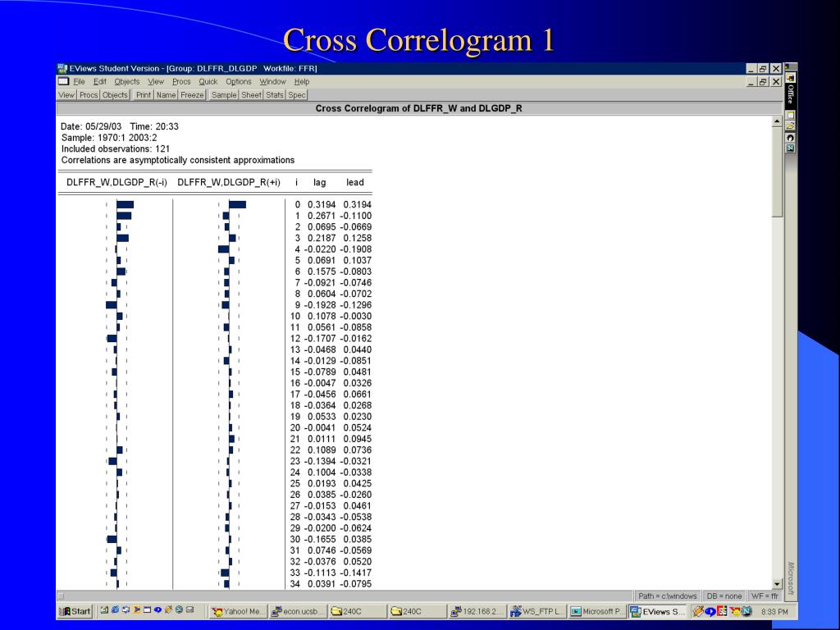Click lead value -0.1417 in row 33

click(356, 573)
